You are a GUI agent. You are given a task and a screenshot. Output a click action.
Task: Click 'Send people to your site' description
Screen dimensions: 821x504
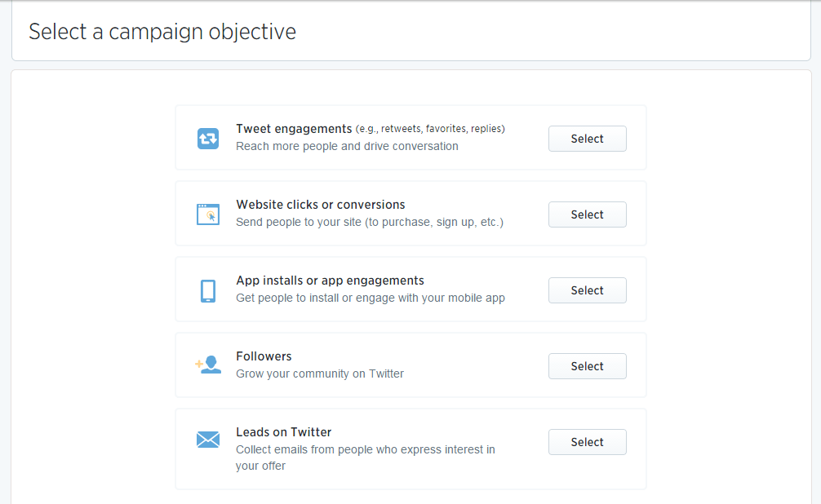tap(370, 222)
